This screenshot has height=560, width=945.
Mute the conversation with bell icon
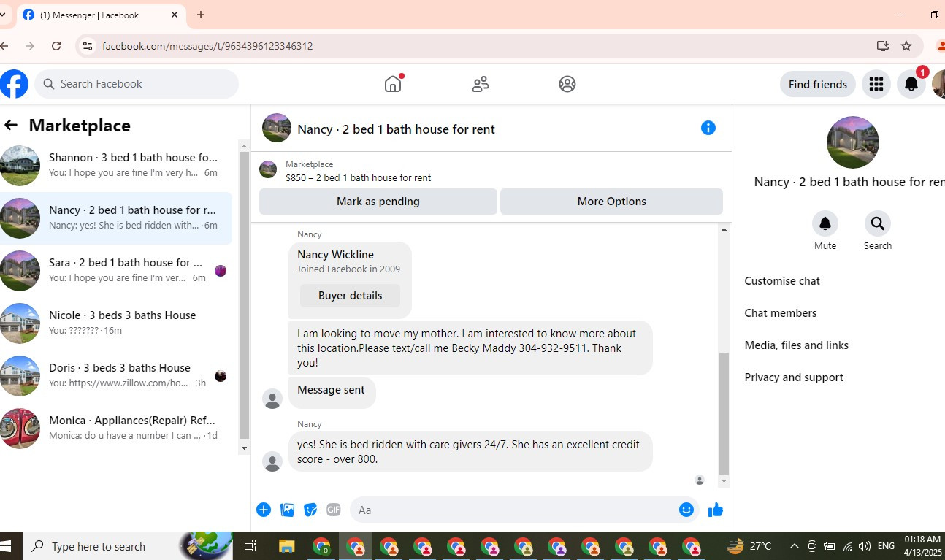pyautogui.click(x=825, y=223)
